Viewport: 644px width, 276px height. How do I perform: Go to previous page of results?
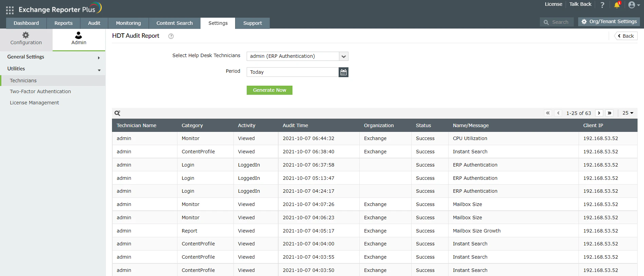[x=558, y=113]
